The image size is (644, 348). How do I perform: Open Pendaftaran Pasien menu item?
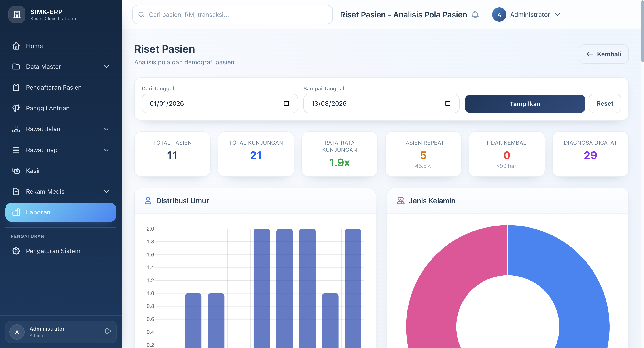tap(61, 87)
